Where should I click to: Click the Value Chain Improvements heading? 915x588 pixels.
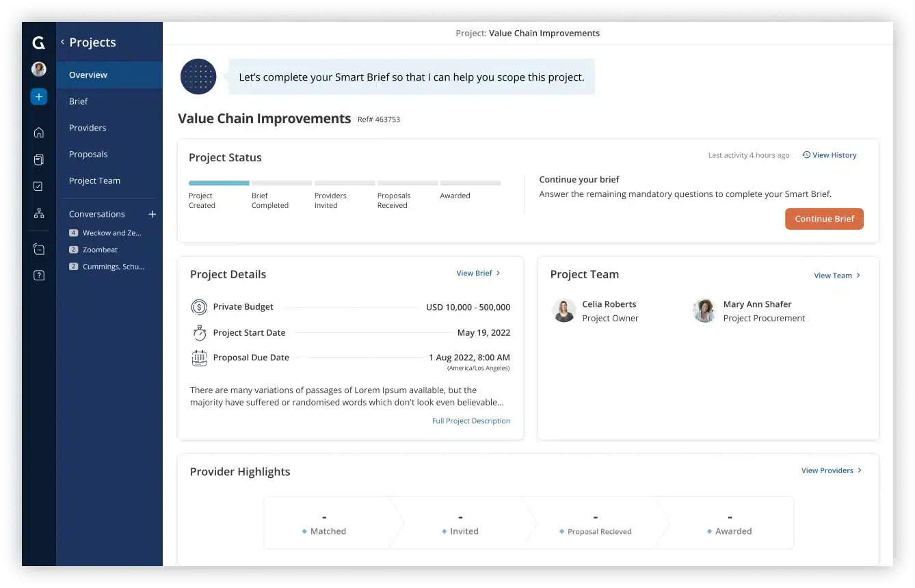click(x=265, y=118)
